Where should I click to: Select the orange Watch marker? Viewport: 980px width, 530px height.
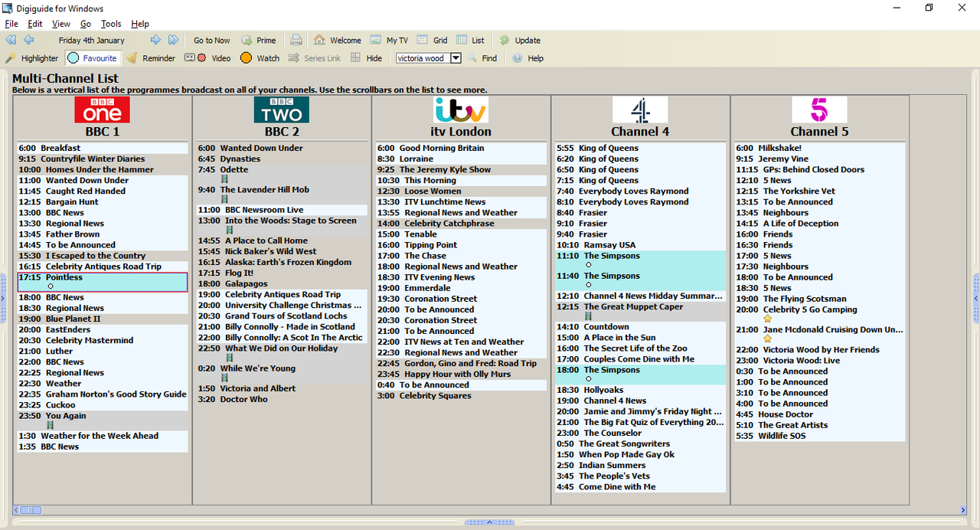[260, 58]
